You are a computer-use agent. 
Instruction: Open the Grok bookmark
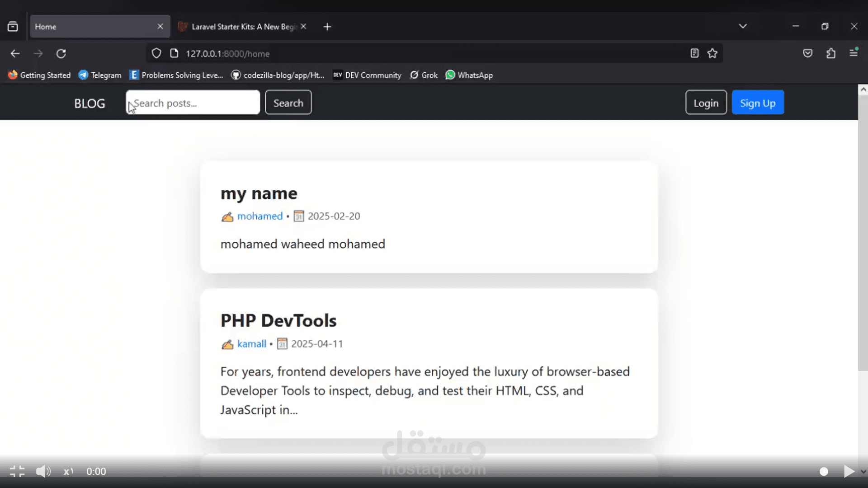pos(424,75)
